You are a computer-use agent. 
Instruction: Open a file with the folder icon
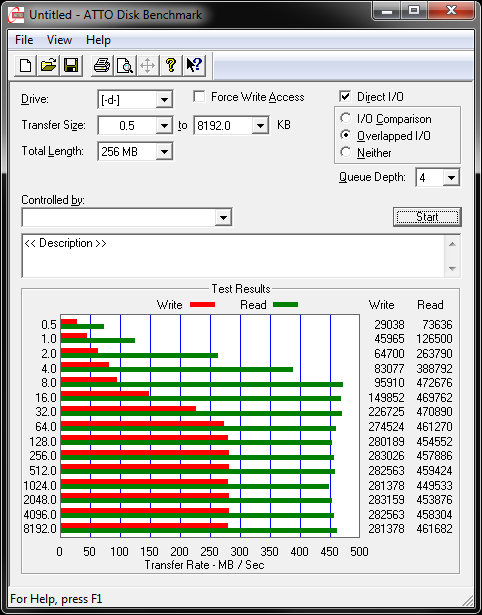click(48, 65)
